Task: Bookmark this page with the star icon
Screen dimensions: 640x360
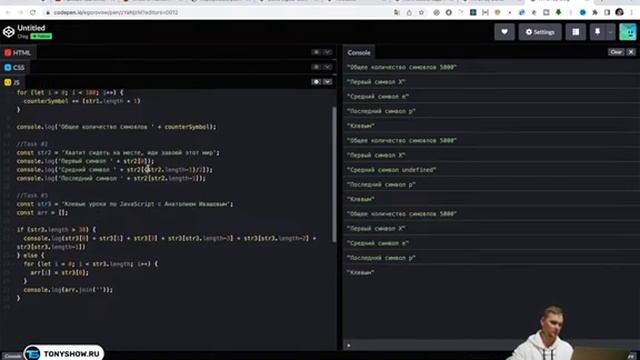Action: pos(421,13)
